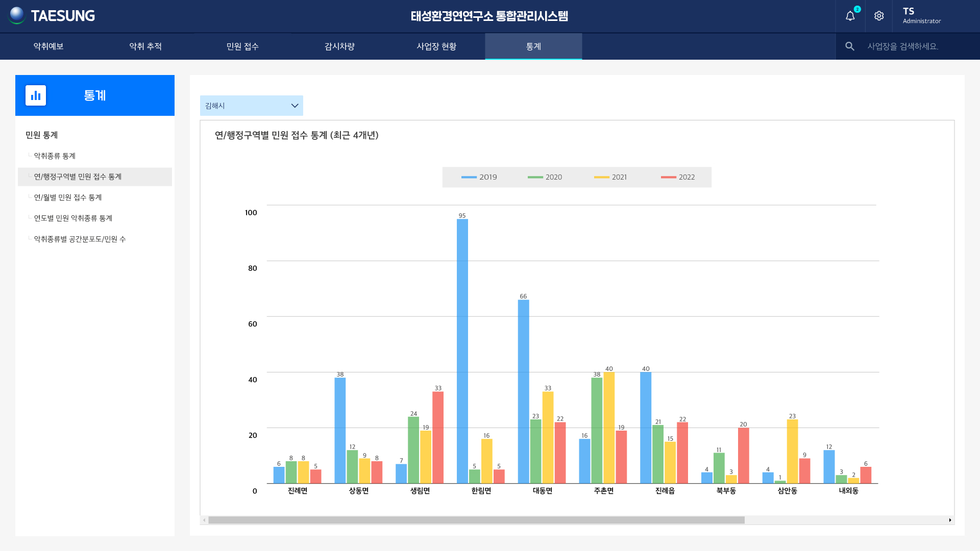Image resolution: width=980 pixels, height=551 pixels.
Task: Click the 대동면 2019 bar valued 66
Action: coord(524,392)
